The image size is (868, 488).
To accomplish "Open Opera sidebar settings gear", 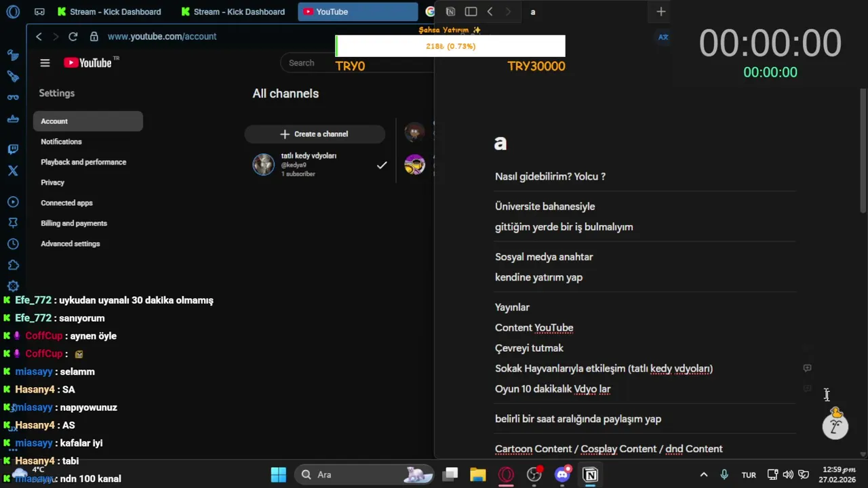I will click(13, 286).
